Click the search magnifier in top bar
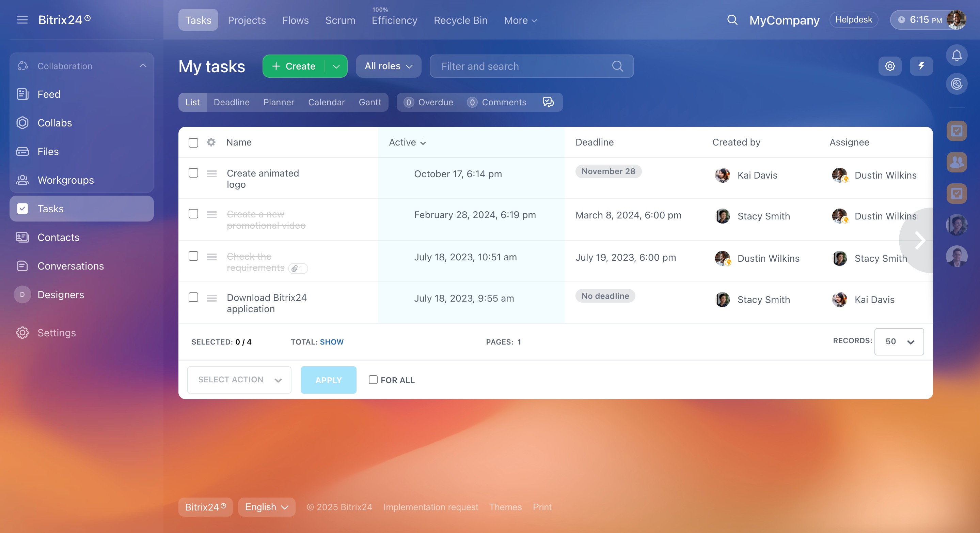This screenshot has height=533, width=980. [732, 20]
